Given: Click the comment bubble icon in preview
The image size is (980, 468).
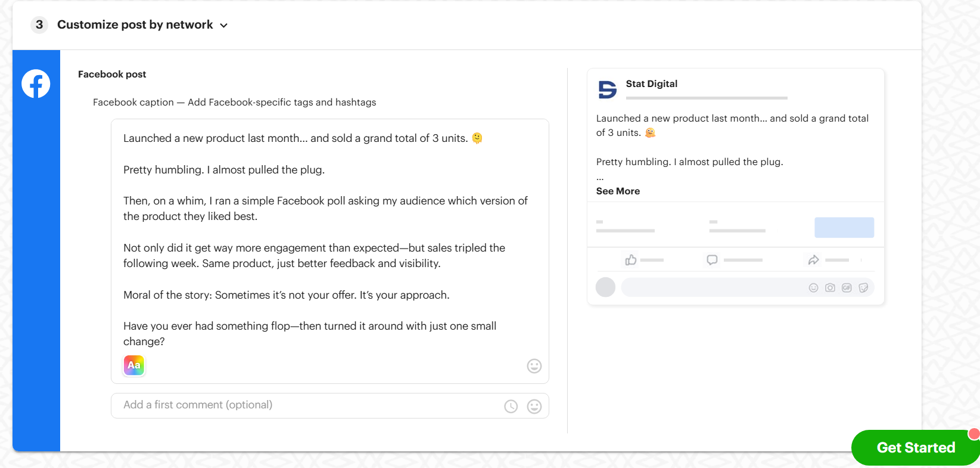Looking at the screenshot, I should [712, 260].
